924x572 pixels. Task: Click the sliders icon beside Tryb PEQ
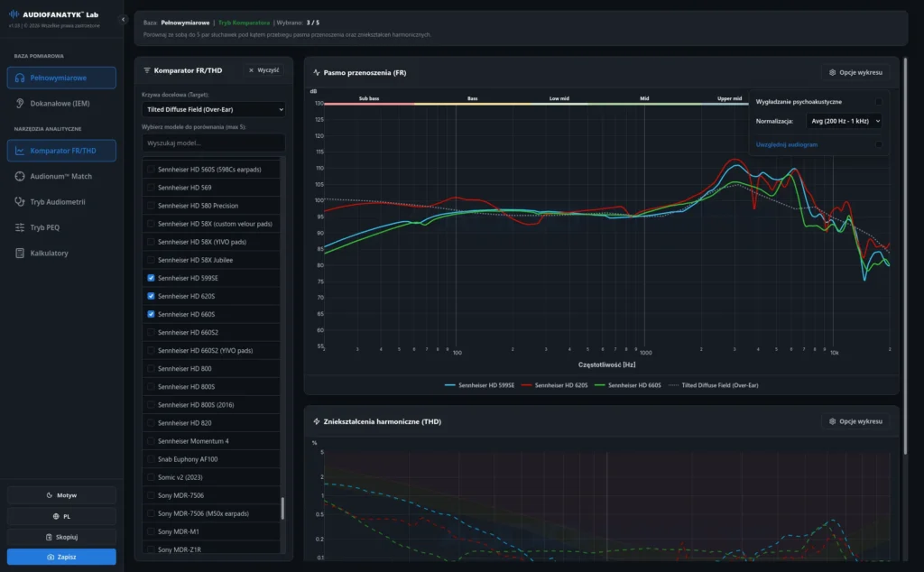coord(20,227)
